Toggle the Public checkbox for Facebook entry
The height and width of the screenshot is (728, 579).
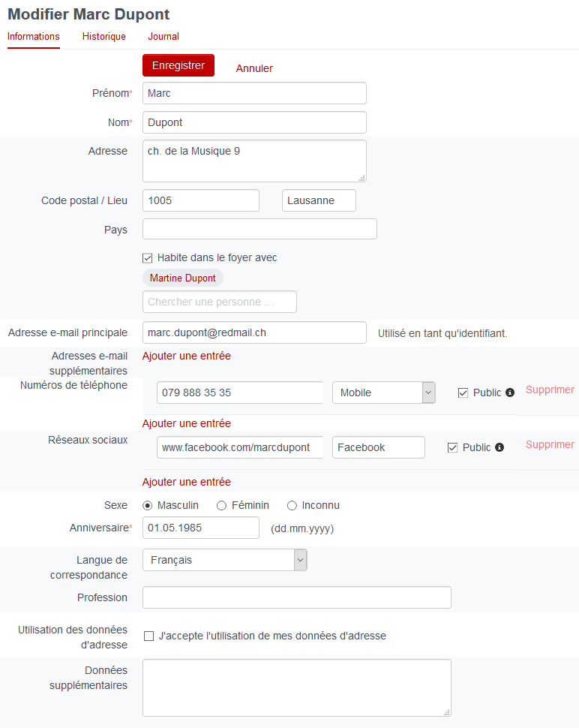pos(452,448)
